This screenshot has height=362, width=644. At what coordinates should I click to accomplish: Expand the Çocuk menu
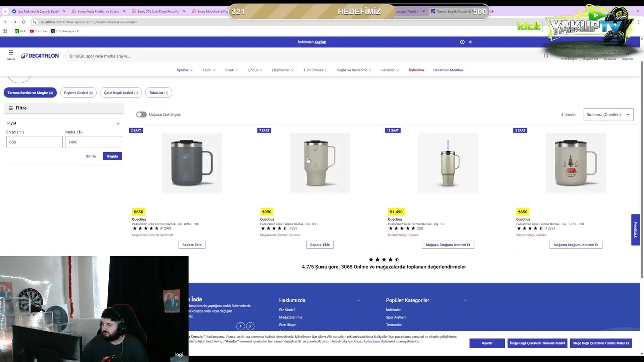tap(255, 70)
